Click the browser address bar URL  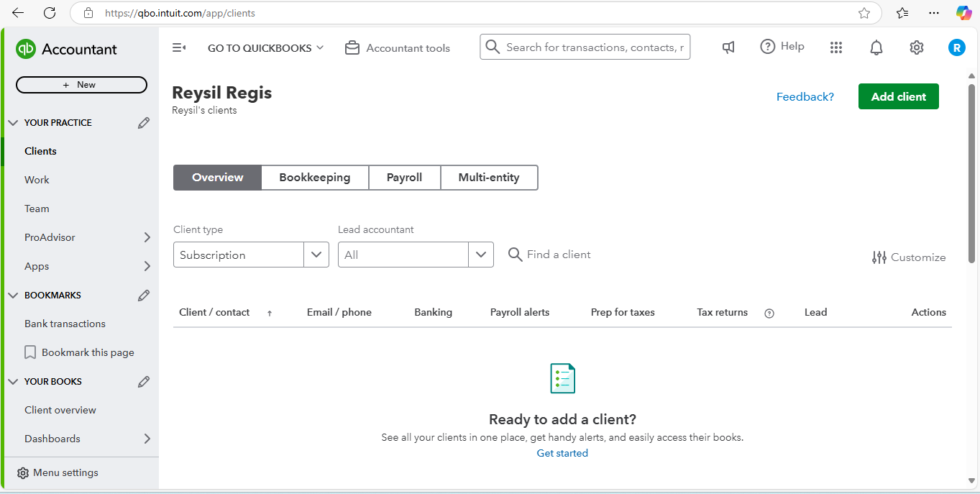(180, 13)
